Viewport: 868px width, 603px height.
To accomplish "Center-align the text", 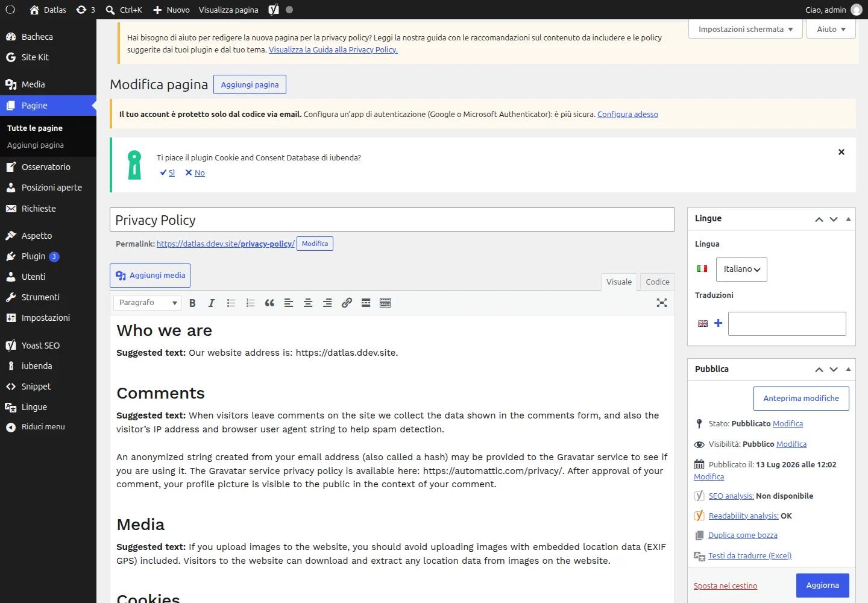I will coord(308,303).
